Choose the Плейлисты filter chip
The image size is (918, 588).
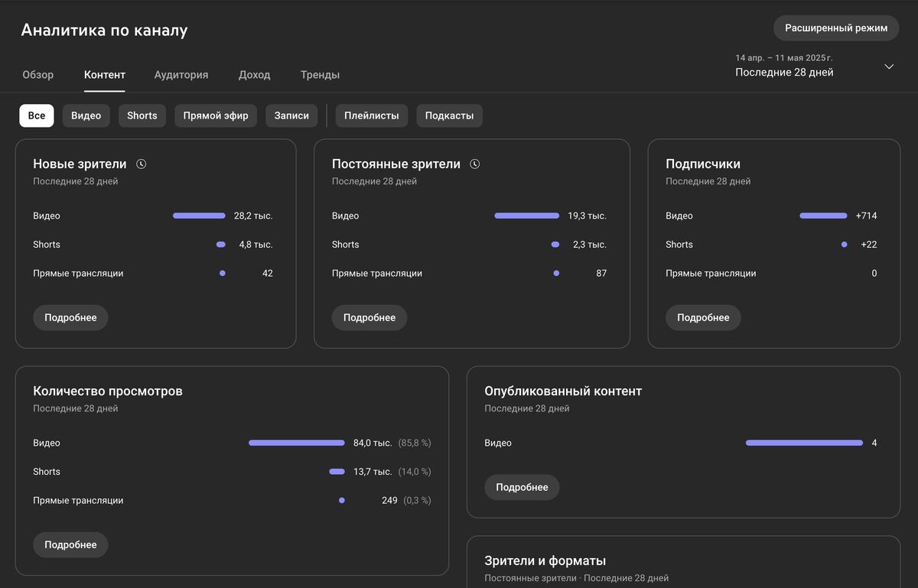(x=372, y=115)
